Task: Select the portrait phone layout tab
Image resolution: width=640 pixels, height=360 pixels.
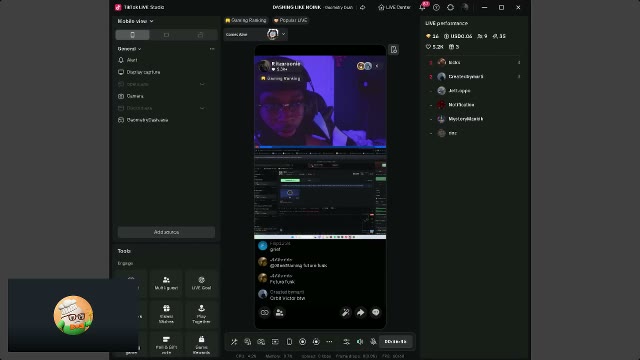Action: pyautogui.click(x=132, y=35)
